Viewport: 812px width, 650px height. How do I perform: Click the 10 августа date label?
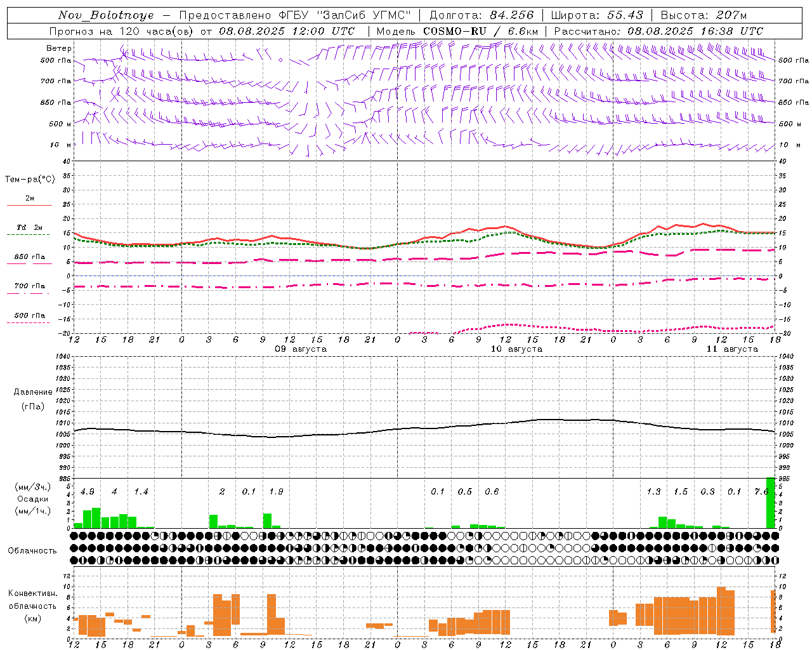tap(516, 349)
